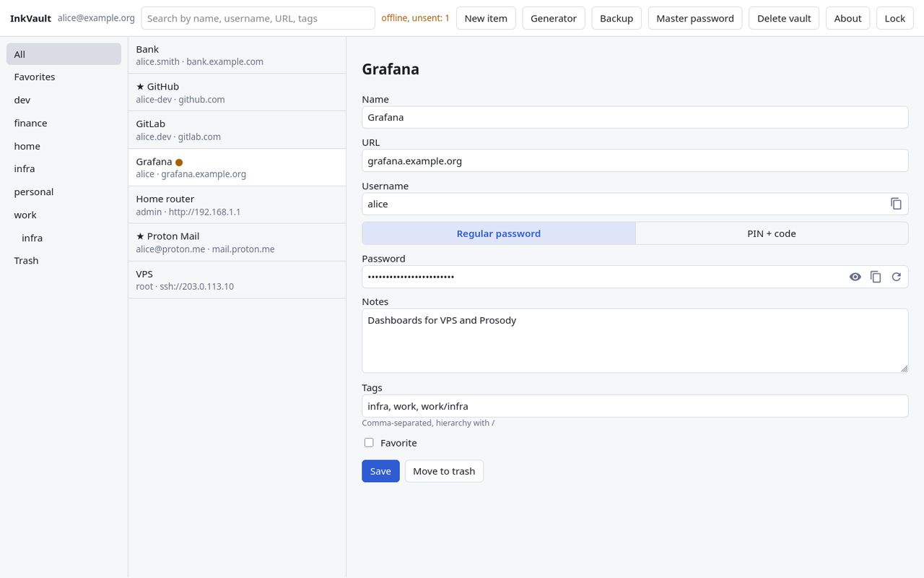Filter by the dev tag

coord(64,100)
